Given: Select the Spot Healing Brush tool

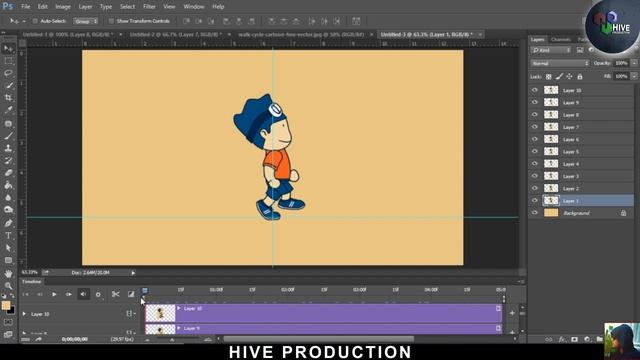Looking at the screenshot, I should [x=8, y=123].
